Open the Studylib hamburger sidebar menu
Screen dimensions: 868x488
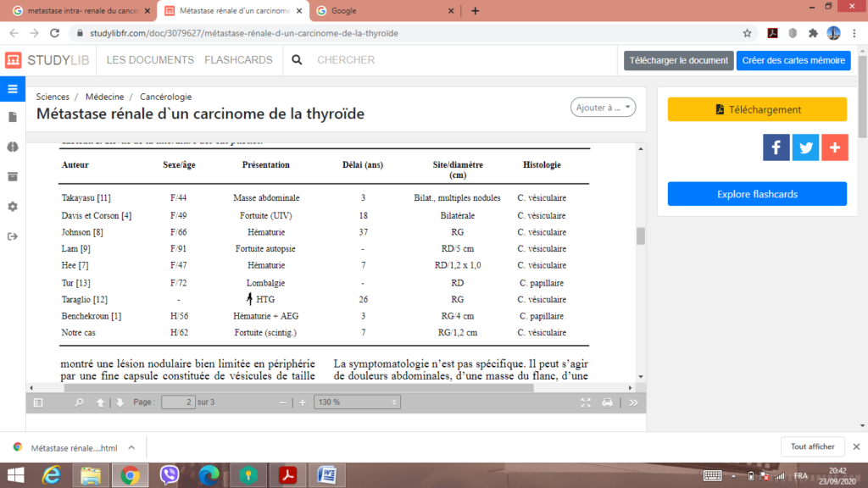point(13,89)
